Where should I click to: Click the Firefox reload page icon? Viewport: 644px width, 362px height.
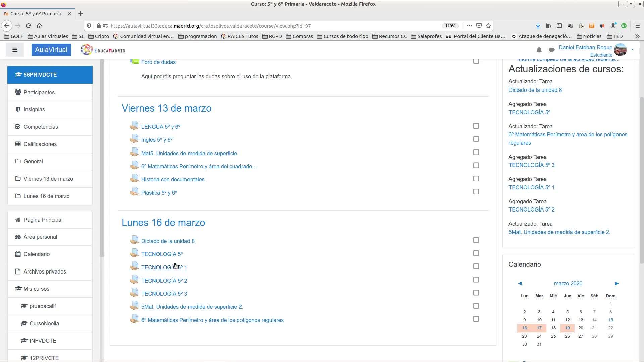[29, 26]
